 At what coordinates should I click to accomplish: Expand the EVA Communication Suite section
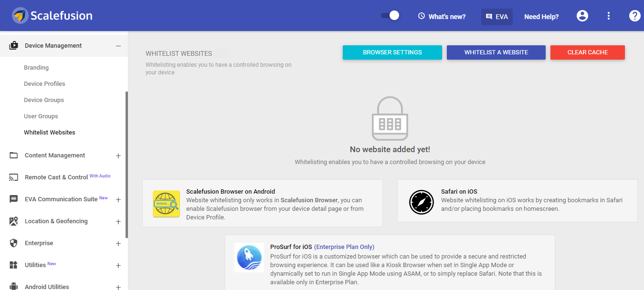[118, 199]
